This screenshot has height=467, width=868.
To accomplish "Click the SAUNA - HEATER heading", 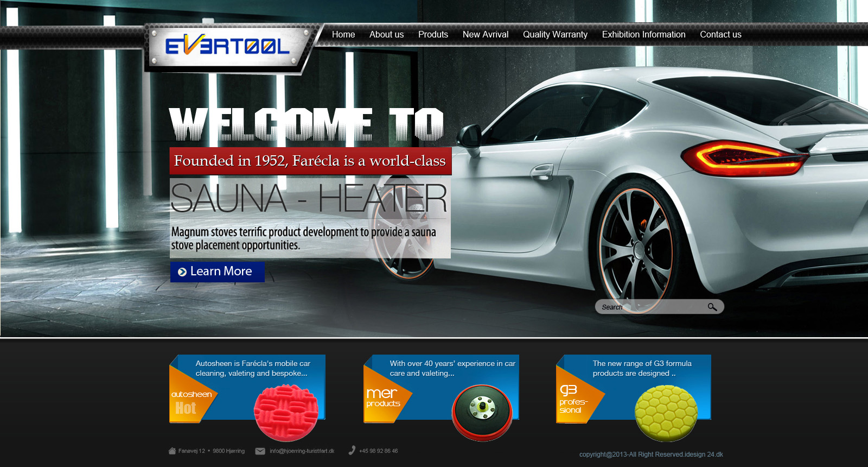I will (309, 198).
